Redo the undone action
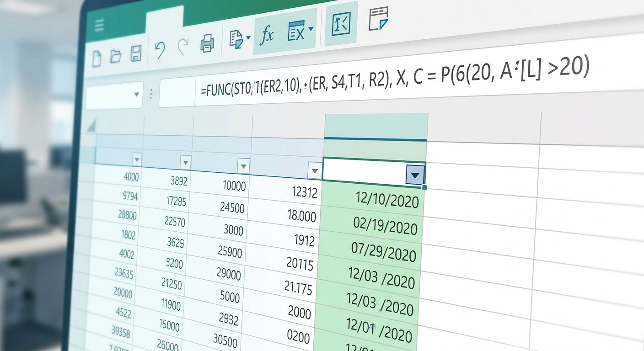 pos(183,47)
